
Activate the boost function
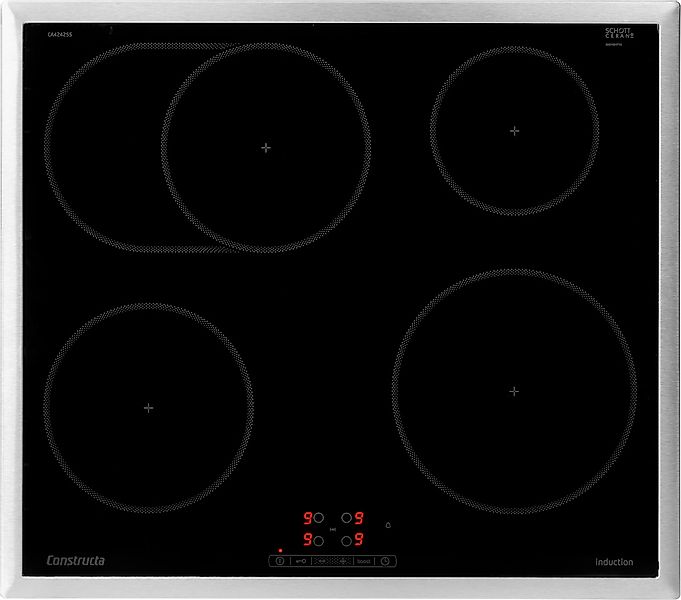click(361, 561)
